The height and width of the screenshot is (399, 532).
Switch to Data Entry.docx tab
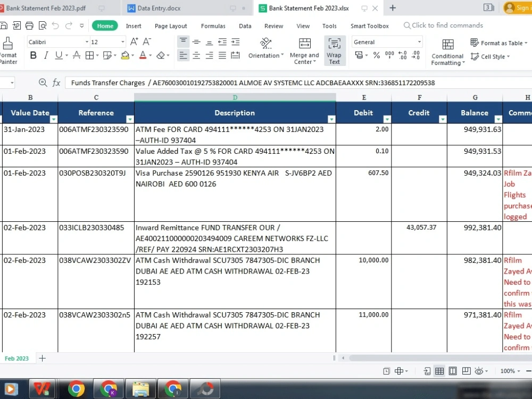point(159,8)
